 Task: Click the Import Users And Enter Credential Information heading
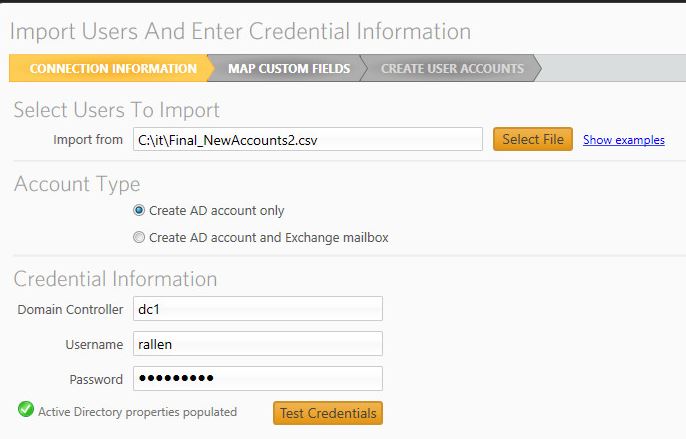(x=240, y=32)
